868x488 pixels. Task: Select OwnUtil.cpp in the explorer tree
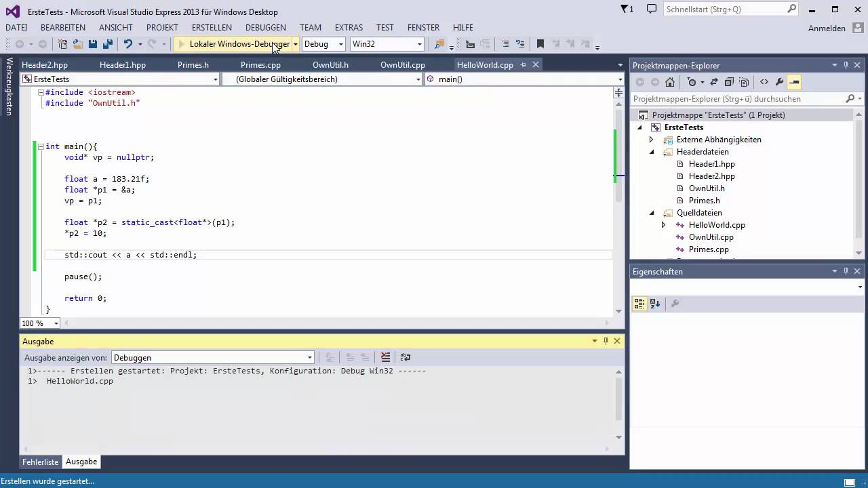pos(711,237)
